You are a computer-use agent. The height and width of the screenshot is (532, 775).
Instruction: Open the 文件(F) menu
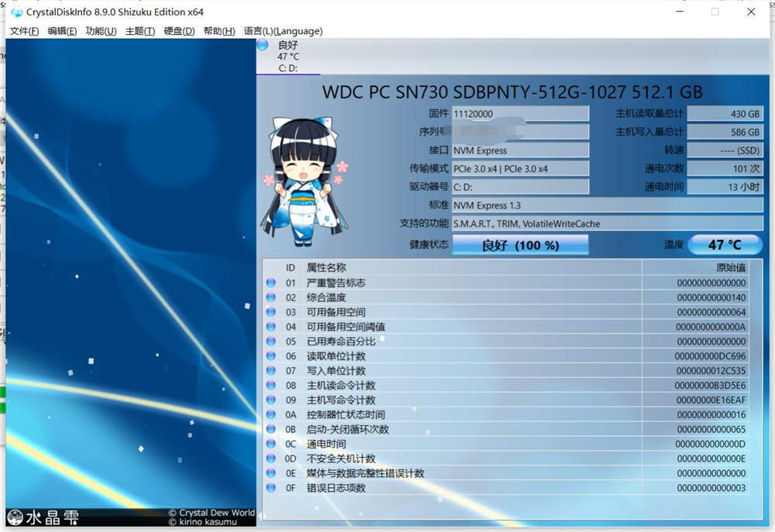(x=24, y=31)
